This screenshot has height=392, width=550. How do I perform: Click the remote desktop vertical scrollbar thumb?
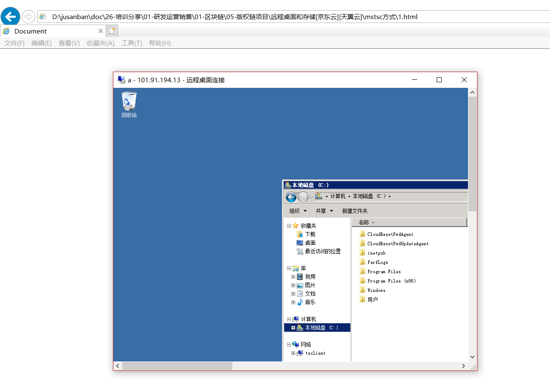(473, 154)
